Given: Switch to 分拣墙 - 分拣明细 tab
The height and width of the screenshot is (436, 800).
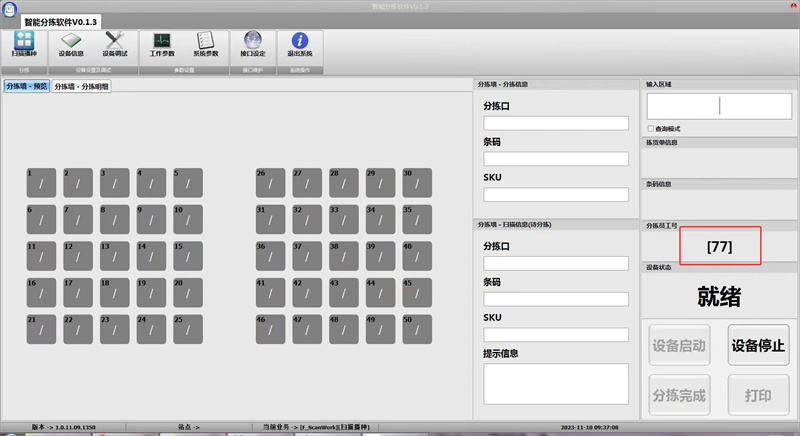Looking at the screenshot, I should (82, 87).
